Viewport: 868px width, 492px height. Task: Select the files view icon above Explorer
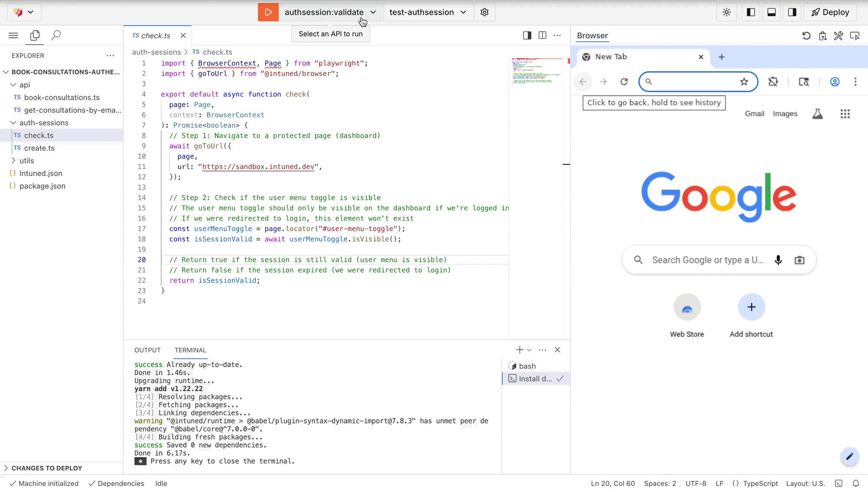tap(34, 35)
